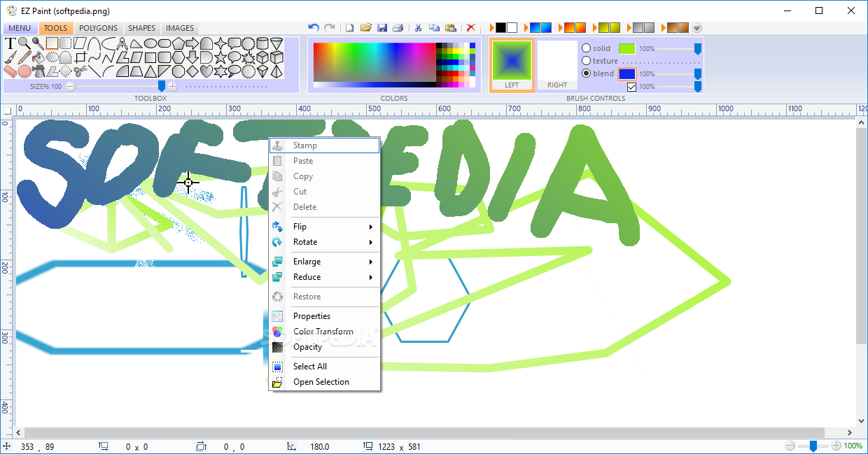Open the gray gradient preset arrow
Viewport: 868px width, 454px height.
point(629,28)
